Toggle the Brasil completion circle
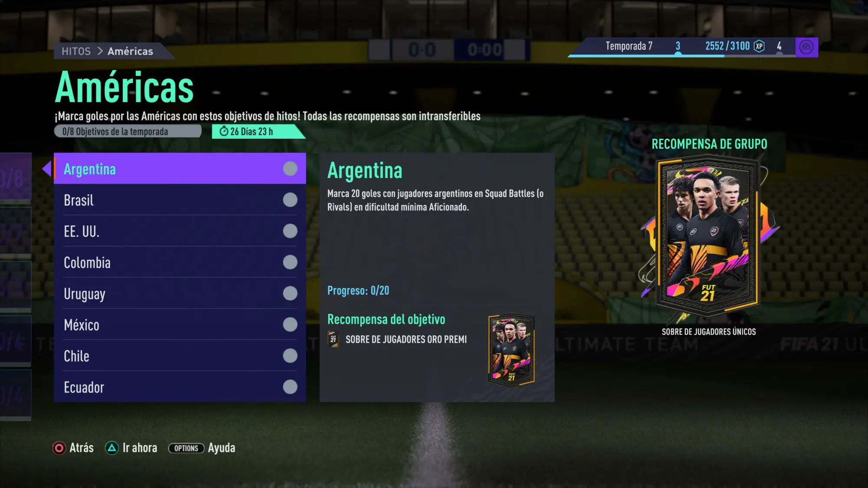 coord(290,200)
